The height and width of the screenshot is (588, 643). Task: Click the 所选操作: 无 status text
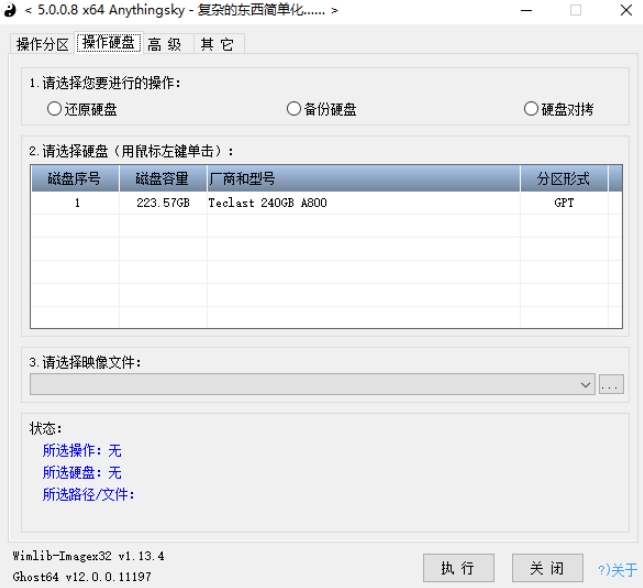(x=82, y=450)
